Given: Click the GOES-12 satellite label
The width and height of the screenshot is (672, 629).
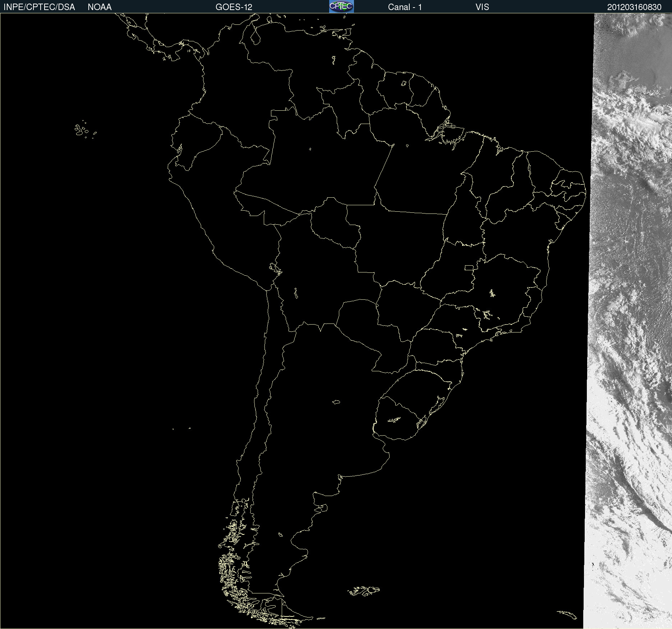Looking at the screenshot, I should tap(234, 7).
